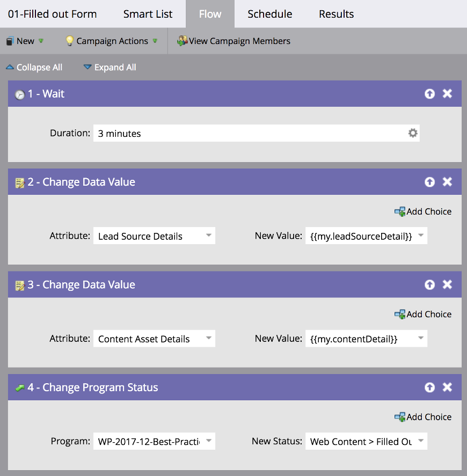Image resolution: width=467 pixels, height=476 pixels.
Task: Collapse All flow steps
Action: point(34,67)
